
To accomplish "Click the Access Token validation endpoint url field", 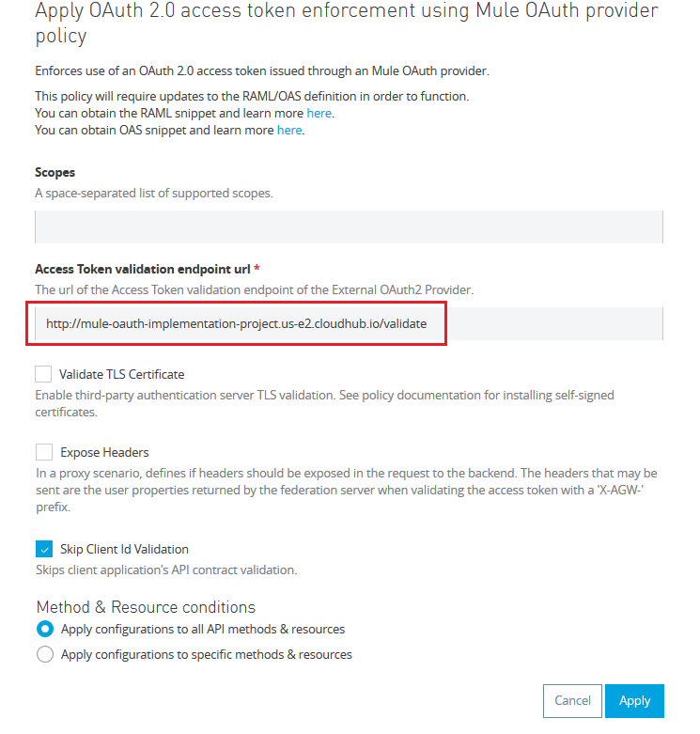I will (x=349, y=323).
